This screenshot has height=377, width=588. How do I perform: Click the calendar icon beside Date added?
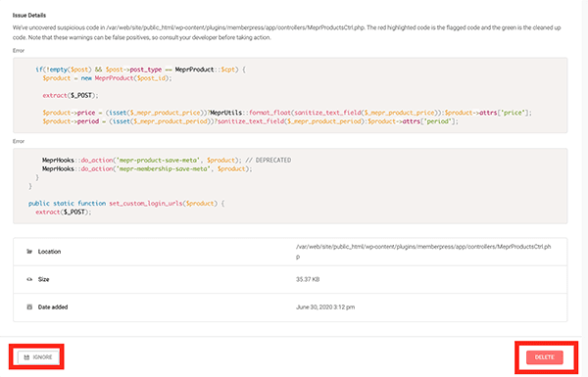[29, 306]
